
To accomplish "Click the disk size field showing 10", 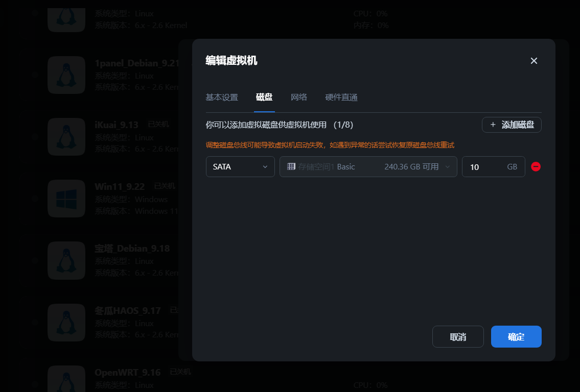I will click(x=494, y=166).
